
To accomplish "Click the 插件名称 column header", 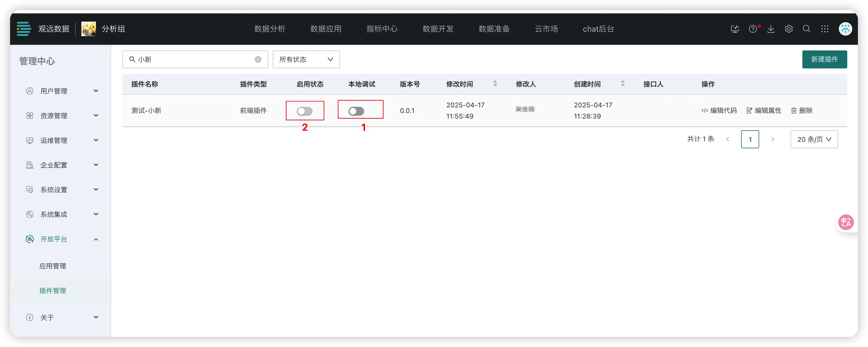I will tap(144, 84).
